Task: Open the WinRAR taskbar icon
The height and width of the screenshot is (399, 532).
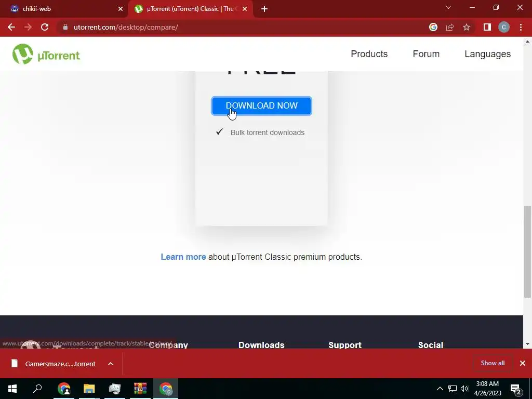Action: (x=140, y=389)
